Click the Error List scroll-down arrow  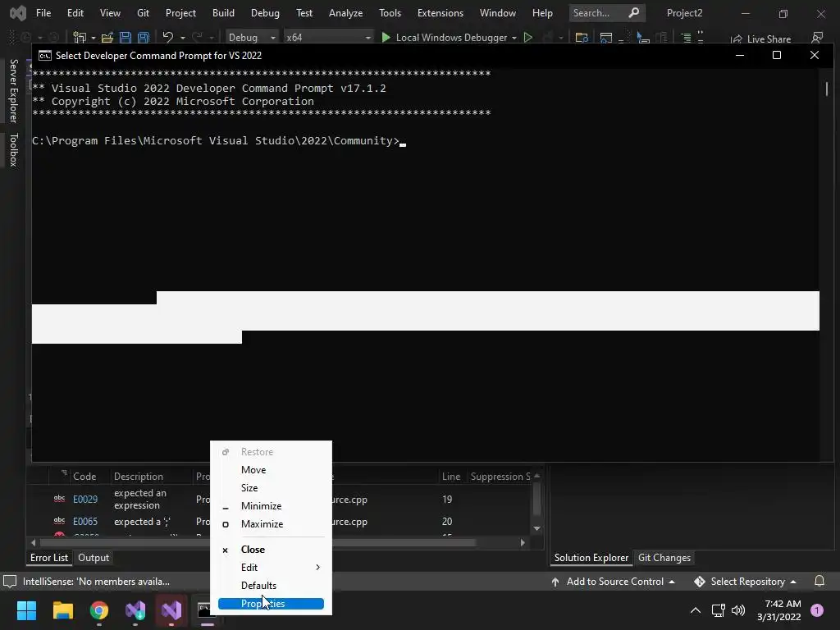pos(536,529)
